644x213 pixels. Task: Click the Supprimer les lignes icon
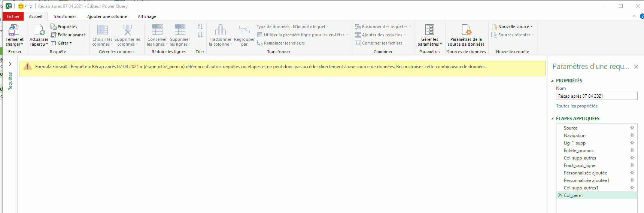point(180,30)
